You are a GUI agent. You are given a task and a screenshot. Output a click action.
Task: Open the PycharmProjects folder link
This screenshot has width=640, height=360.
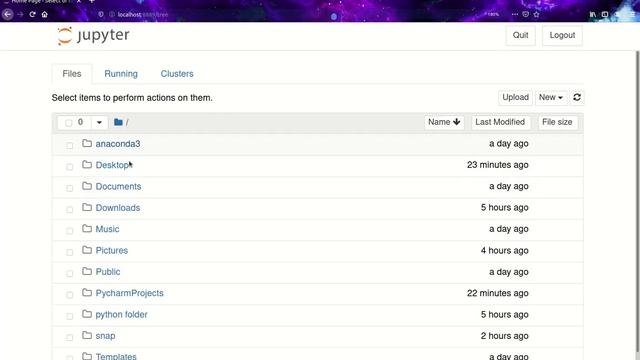point(129,293)
